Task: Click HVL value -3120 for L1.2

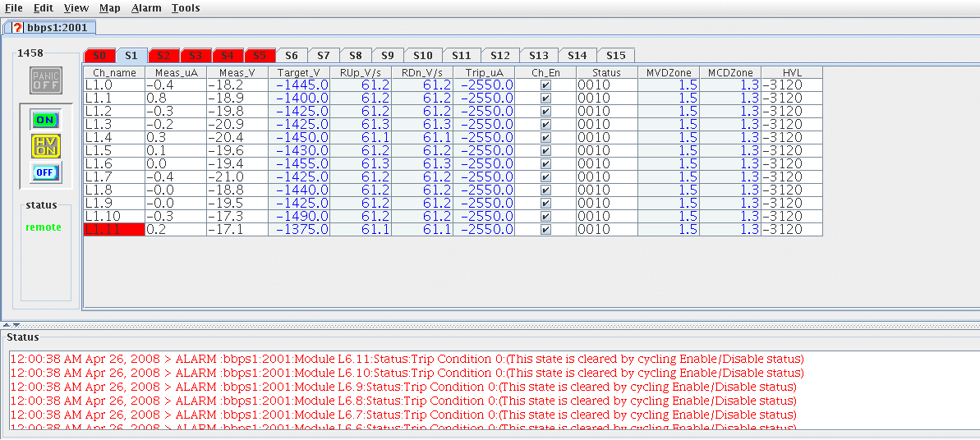Action: tap(792, 112)
